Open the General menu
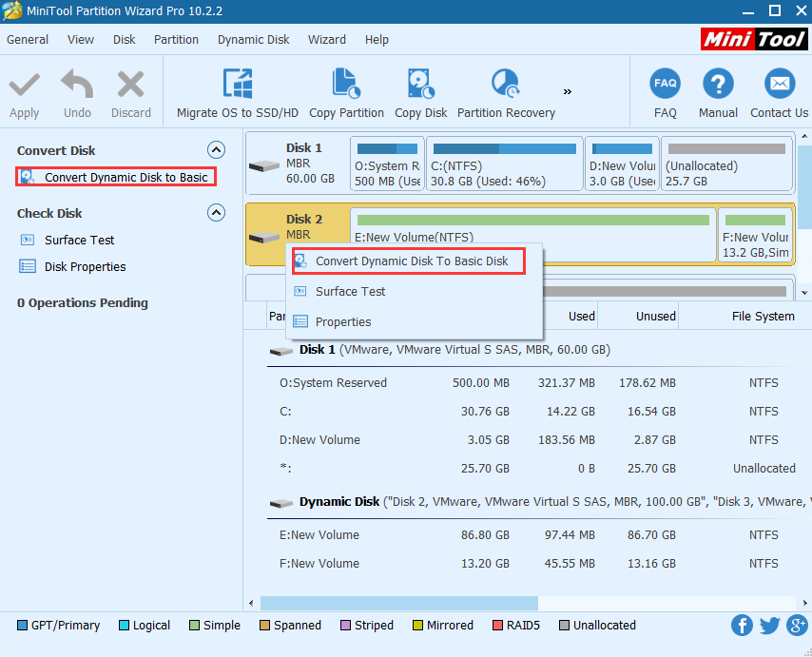 click(x=28, y=40)
